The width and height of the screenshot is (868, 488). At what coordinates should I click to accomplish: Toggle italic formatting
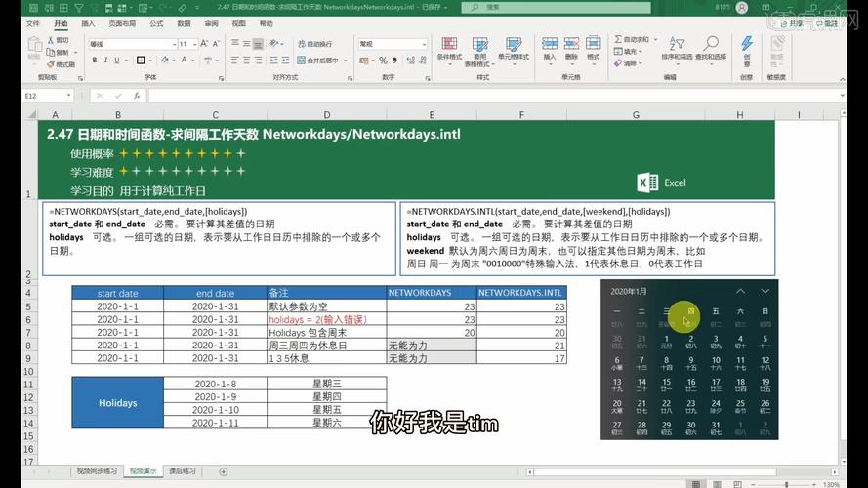click(x=105, y=61)
